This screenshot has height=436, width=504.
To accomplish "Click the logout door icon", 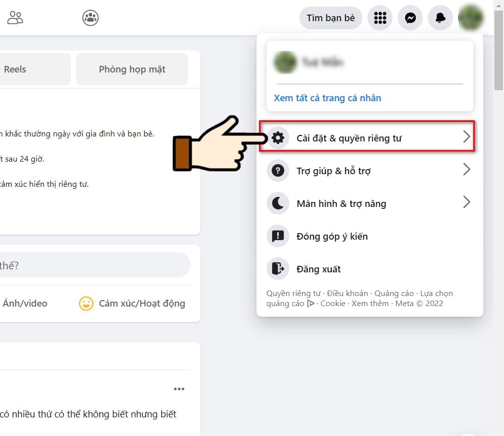I will (x=278, y=269).
